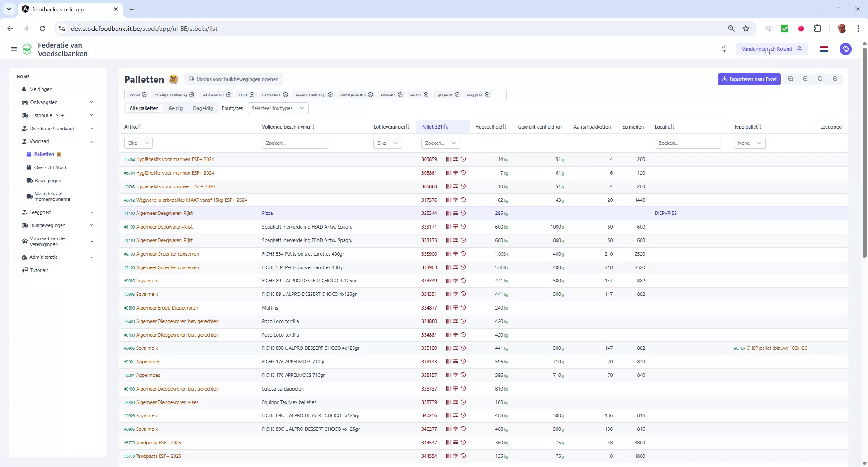
Task: Open the history icon on the Pizza pallet row
Action: (463, 213)
